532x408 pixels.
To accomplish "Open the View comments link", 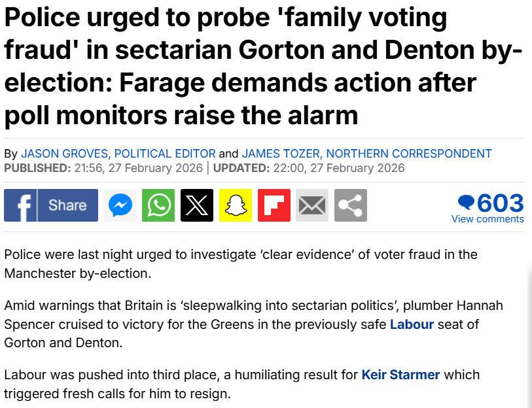I will (x=488, y=219).
